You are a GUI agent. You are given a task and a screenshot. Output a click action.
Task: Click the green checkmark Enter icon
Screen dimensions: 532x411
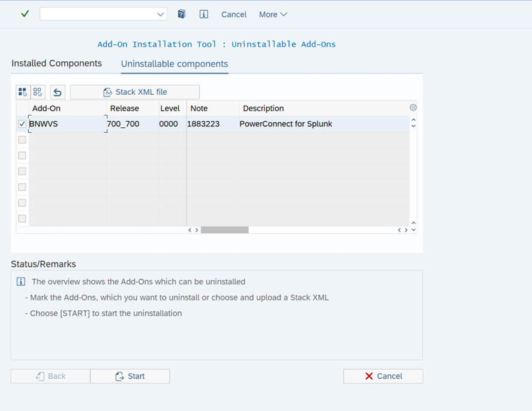pos(25,14)
